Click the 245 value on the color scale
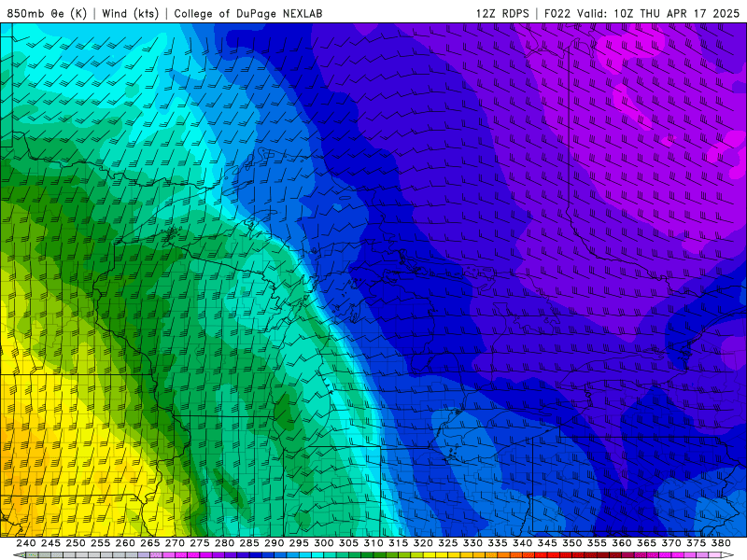 click(50, 543)
